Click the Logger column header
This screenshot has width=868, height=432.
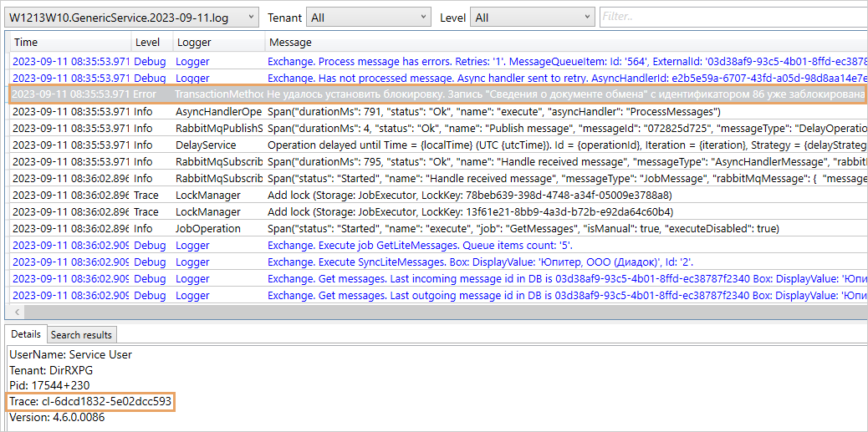(x=217, y=42)
